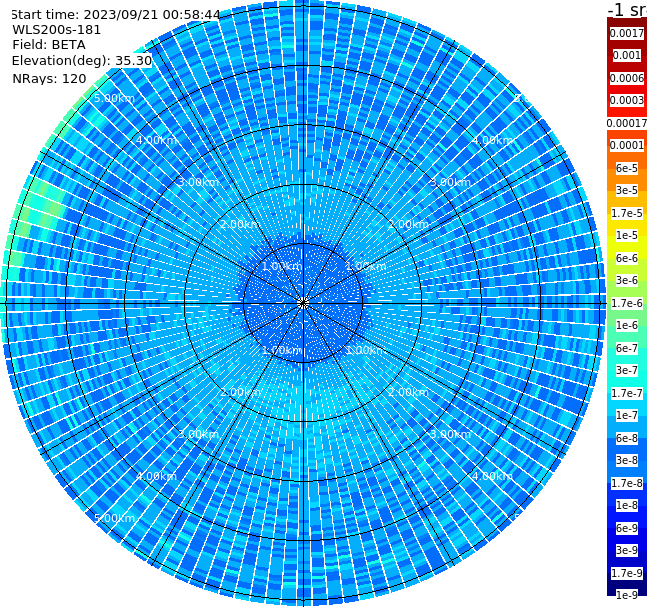Select the 4.00km ring label in the upper-right quadrant
This screenshot has height=607, width=647.
tap(492, 140)
